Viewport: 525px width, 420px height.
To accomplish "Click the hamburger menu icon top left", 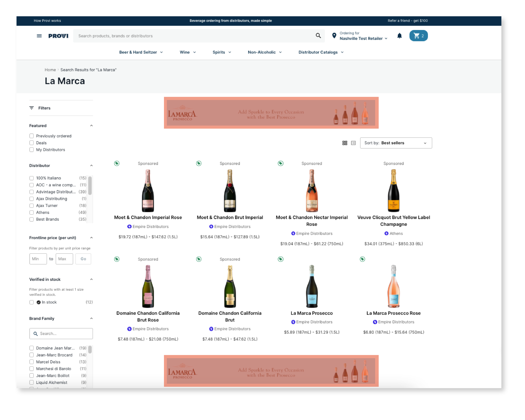I will click(x=39, y=36).
